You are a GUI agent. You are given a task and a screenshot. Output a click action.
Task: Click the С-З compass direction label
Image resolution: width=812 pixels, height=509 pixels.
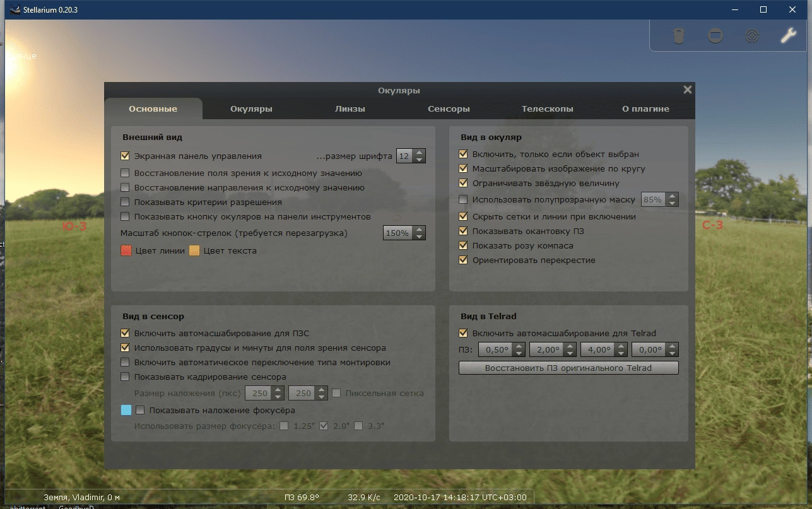[713, 225]
